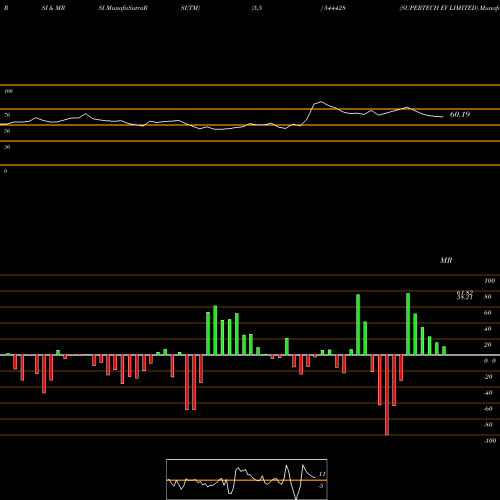Open the mini overview chart thumbnail
Screen dimensions: 500x500
247,479
